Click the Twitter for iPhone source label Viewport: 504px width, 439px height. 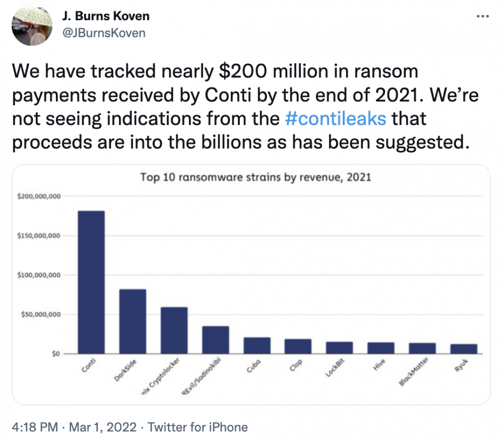click(198, 427)
